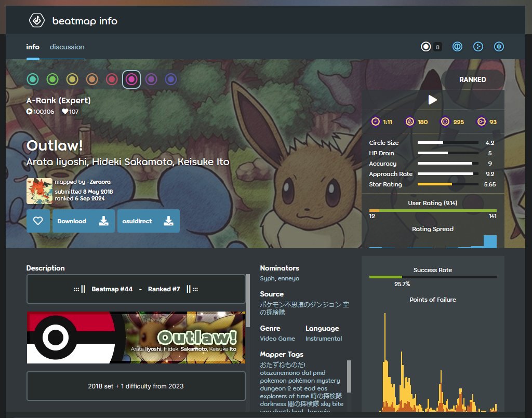The width and height of the screenshot is (532, 418).
Task: Click 'Beatmap #44 - Ranked #7' text
Action: pos(136,289)
